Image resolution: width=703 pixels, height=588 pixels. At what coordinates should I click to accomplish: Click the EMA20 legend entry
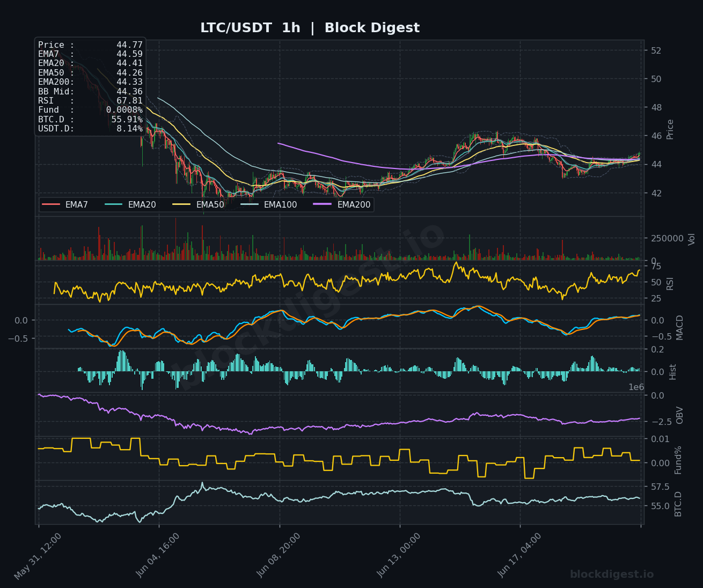point(130,205)
